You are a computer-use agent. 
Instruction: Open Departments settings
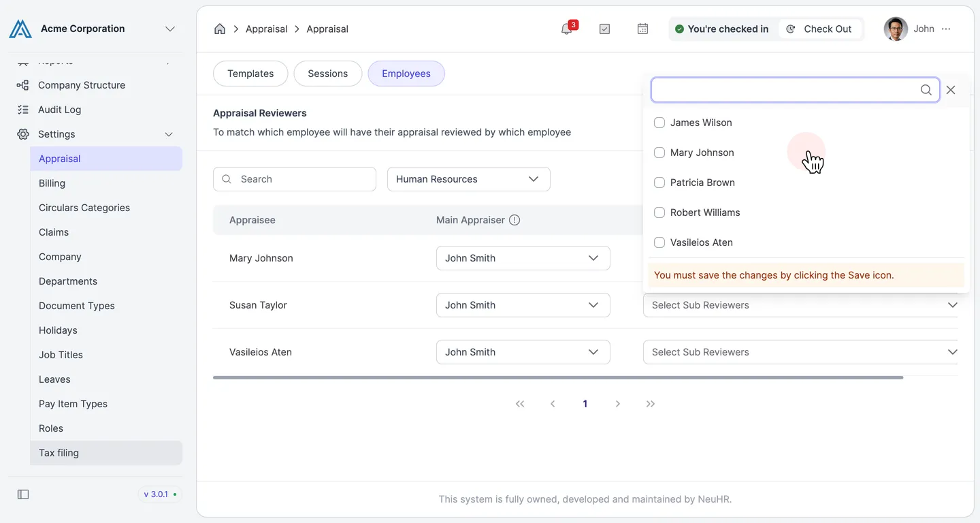tap(106, 281)
